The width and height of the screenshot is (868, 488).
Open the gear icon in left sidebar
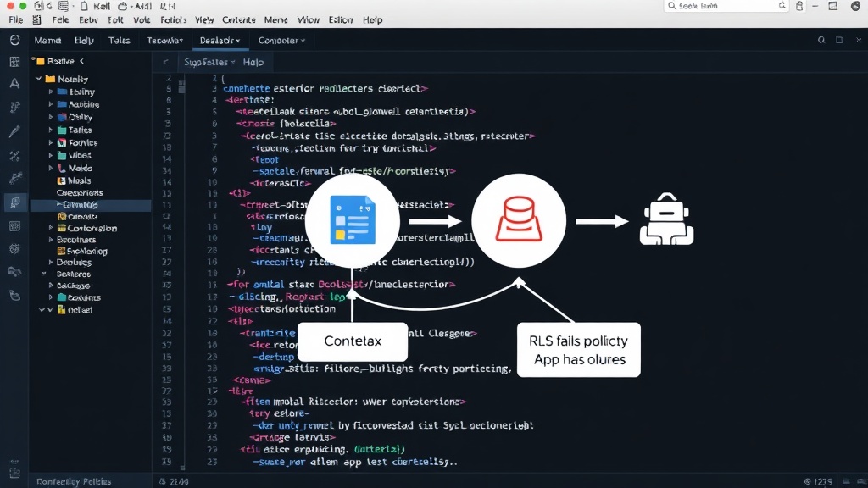pyautogui.click(x=15, y=249)
